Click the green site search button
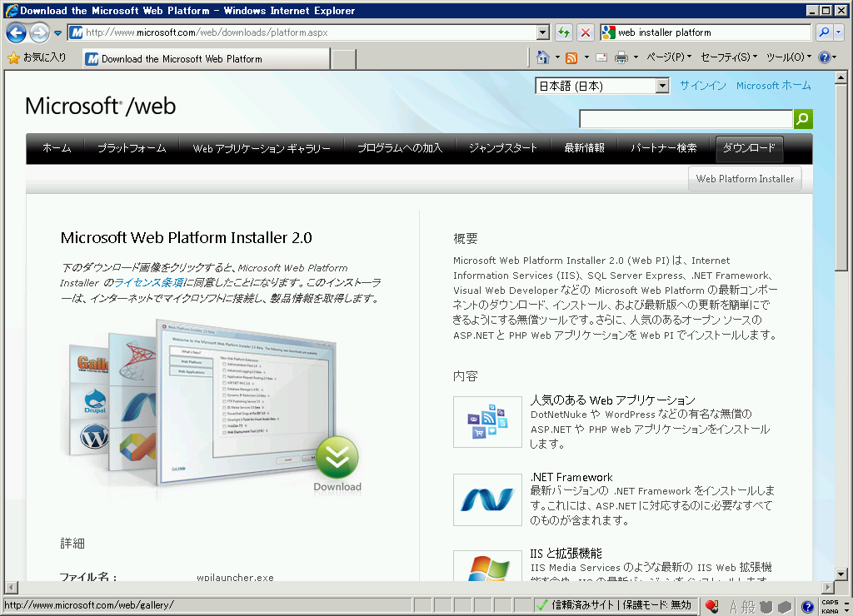The width and height of the screenshot is (853, 616). point(802,119)
